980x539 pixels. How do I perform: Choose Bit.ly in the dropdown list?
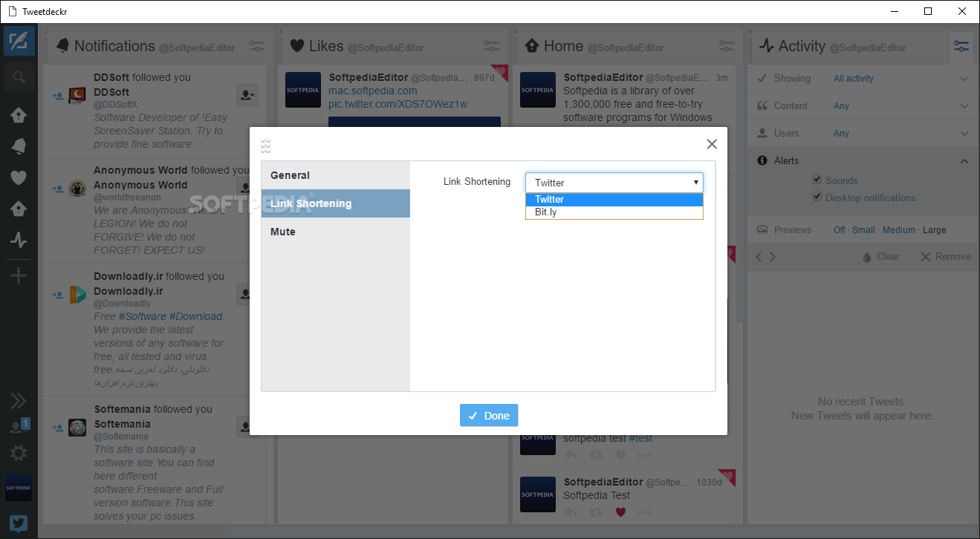tap(614, 212)
